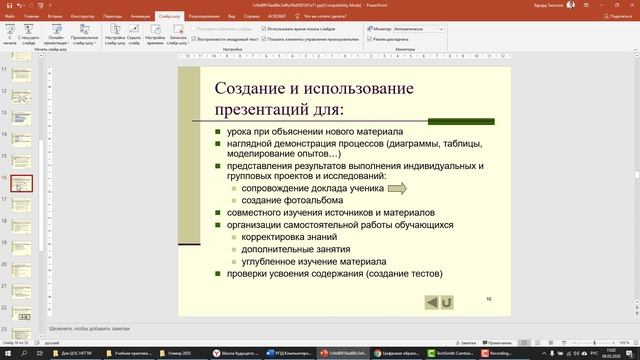Open custom slide show (Произвольное слайд-шоу) menu
The width and height of the screenshot is (640, 360).
pyautogui.click(x=84, y=34)
